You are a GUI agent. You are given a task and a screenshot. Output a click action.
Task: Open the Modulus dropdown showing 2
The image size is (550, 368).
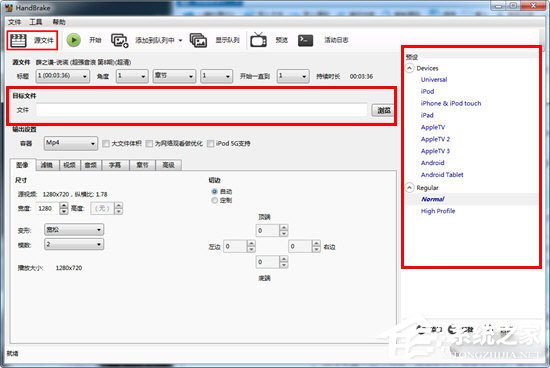pos(74,244)
